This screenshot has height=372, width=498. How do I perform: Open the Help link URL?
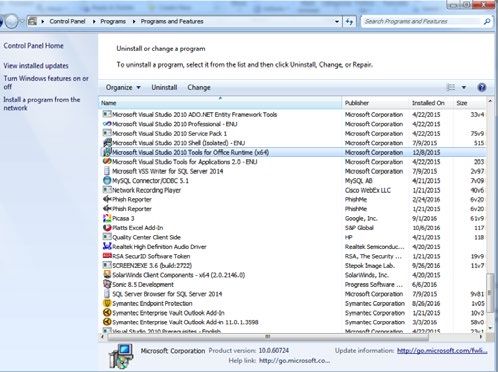point(294,361)
